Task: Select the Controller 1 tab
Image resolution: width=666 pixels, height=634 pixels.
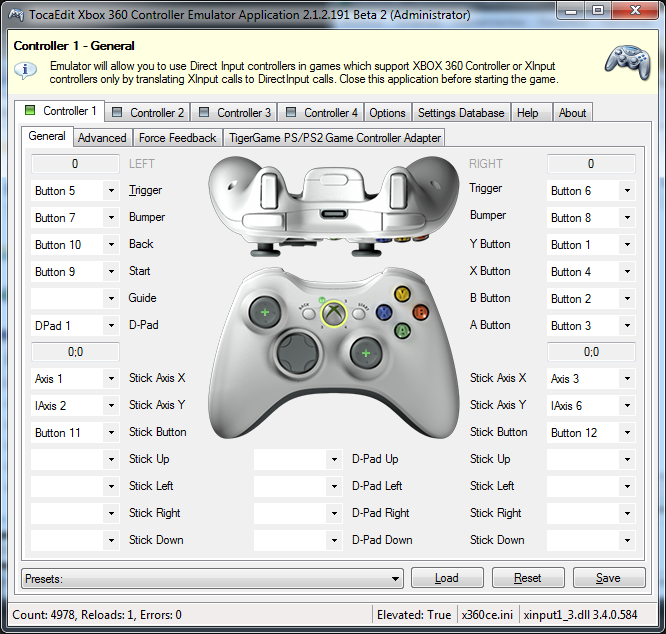Action: [60, 111]
